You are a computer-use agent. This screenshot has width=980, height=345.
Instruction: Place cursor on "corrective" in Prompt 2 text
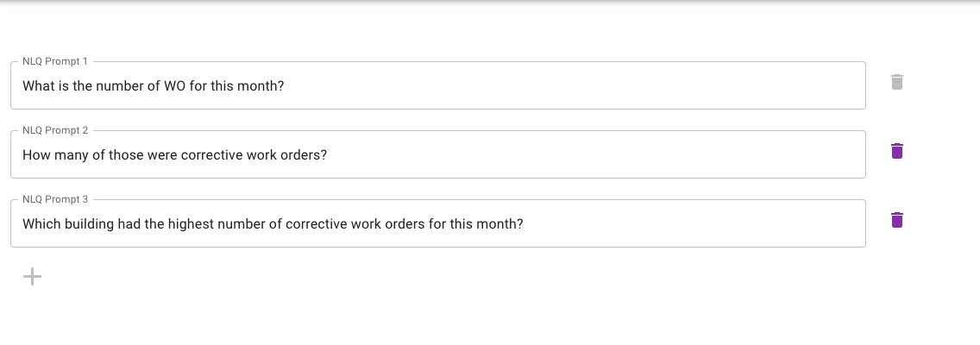(211, 155)
